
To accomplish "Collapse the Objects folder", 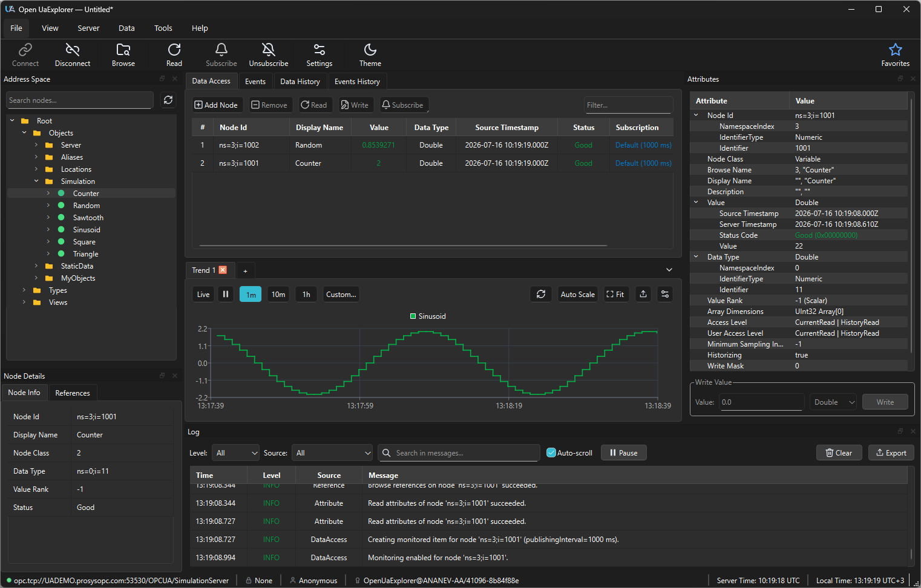I will coord(24,132).
